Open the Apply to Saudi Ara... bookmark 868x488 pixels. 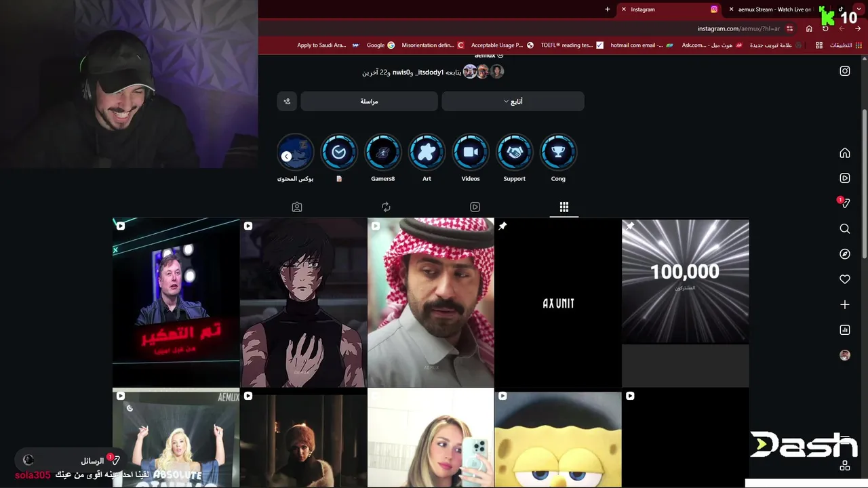click(x=328, y=45)
